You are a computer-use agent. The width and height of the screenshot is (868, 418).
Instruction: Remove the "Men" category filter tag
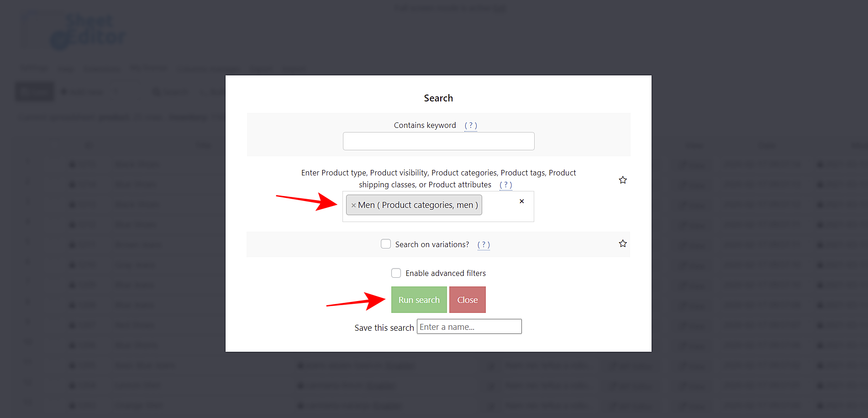click(x=354, y=205)
